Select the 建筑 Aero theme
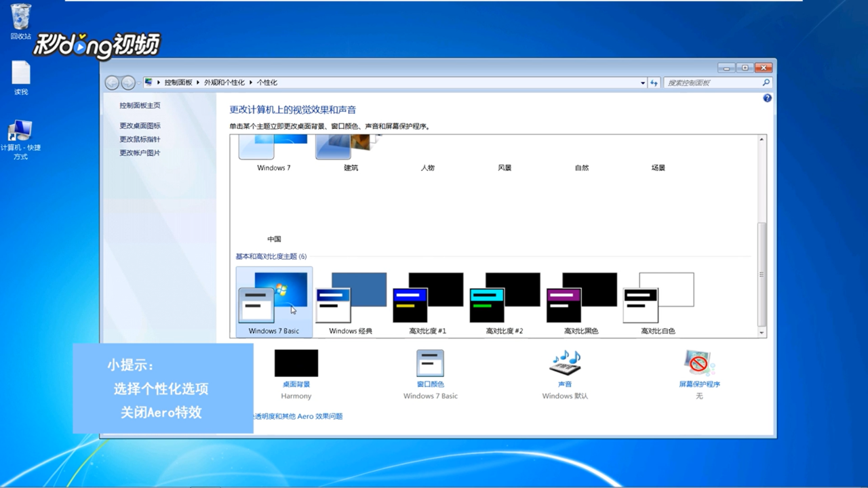The height and width of the screenshot is (488, 868). click(x=351, y=152)
